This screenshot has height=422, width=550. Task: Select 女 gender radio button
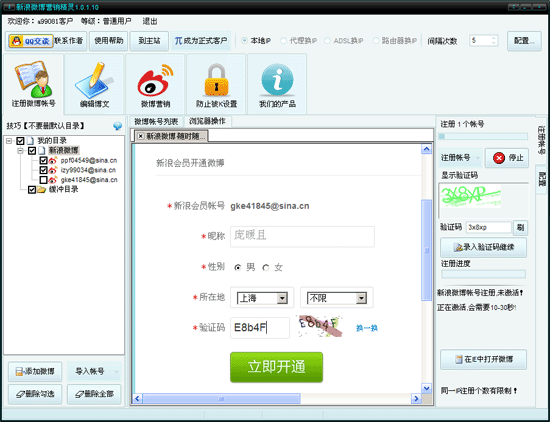(x=266, y=268)
